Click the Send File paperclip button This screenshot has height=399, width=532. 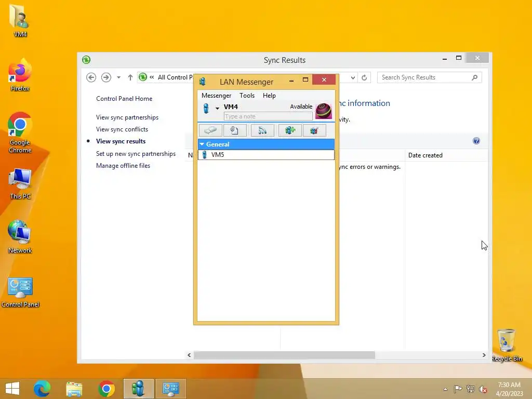pos(235,130)
